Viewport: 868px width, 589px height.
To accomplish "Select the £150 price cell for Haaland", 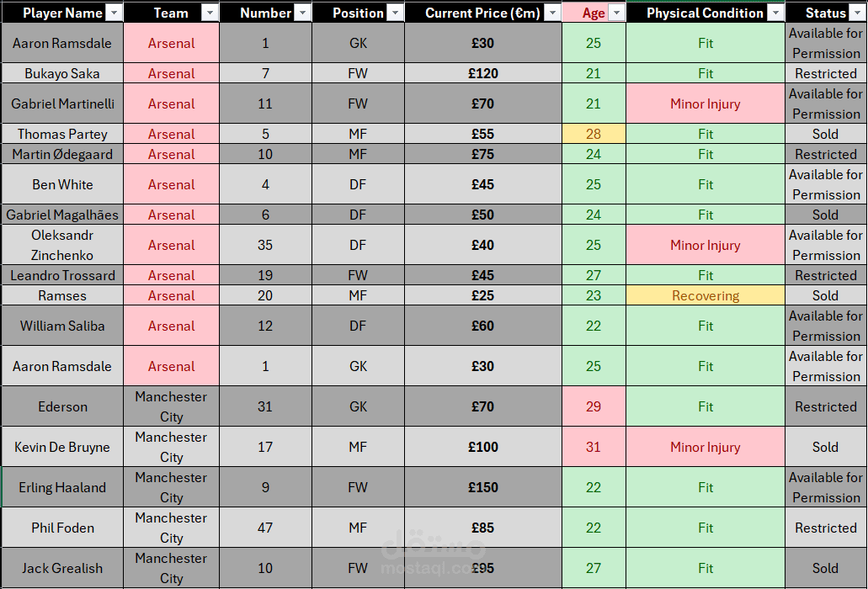I will point(483,487).
